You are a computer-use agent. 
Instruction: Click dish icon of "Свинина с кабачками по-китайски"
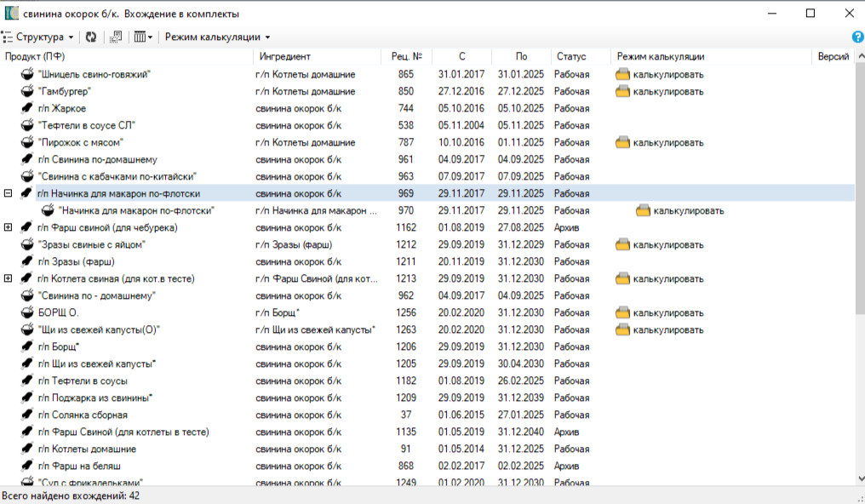click(27, 176)
